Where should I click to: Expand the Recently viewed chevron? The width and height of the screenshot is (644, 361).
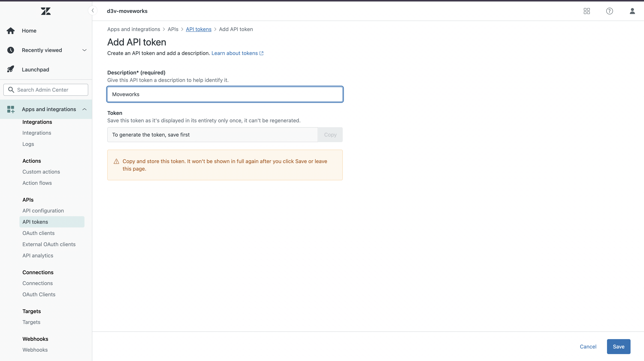[x=84, y=50]
